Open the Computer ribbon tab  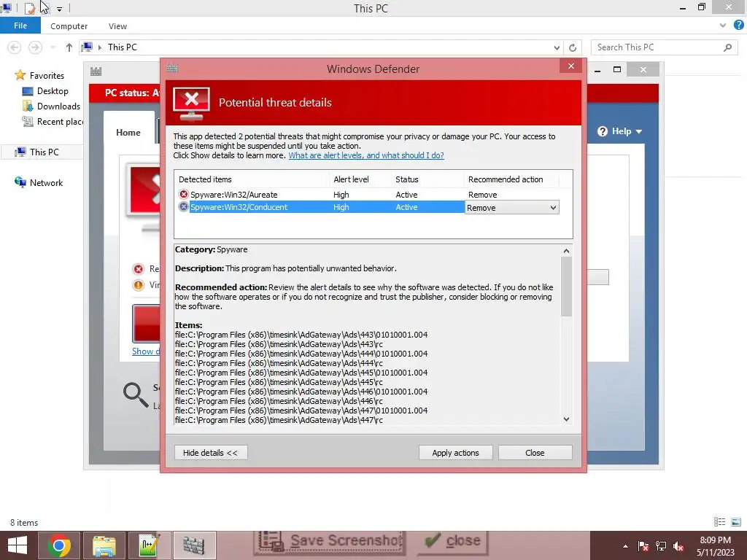point(69,26)
